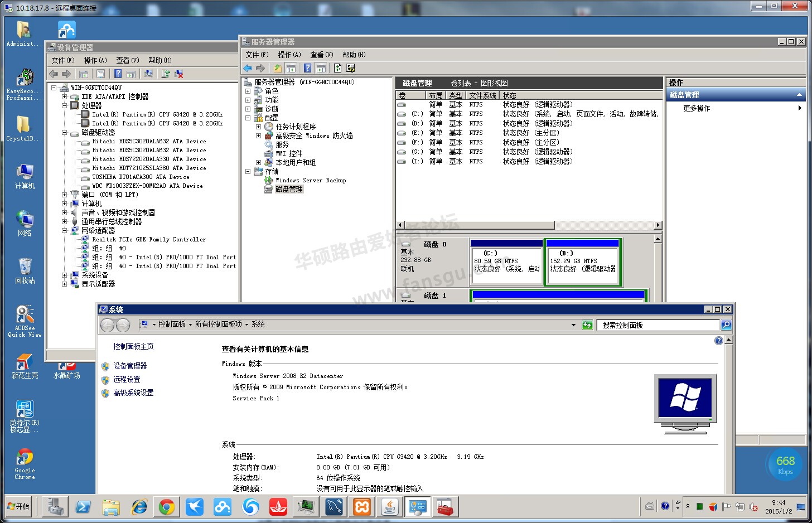Open 查看(V) menu in Server Manager

coord(322,55)
